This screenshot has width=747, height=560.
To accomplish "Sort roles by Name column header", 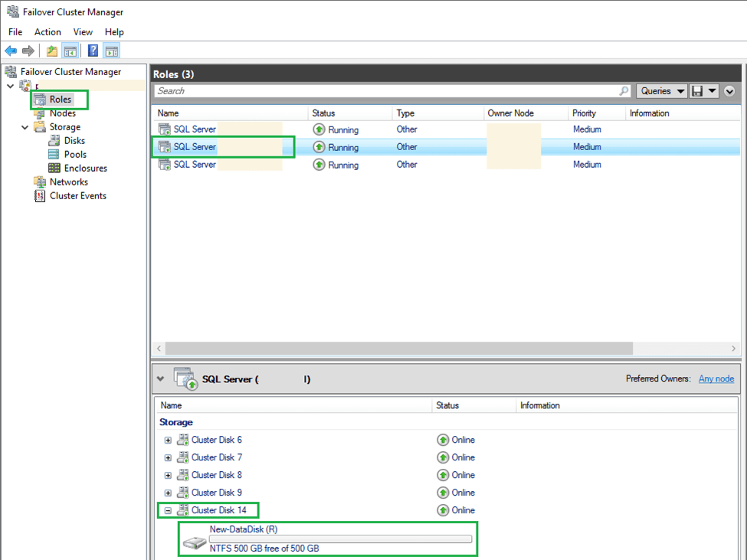I will (231, 113).
